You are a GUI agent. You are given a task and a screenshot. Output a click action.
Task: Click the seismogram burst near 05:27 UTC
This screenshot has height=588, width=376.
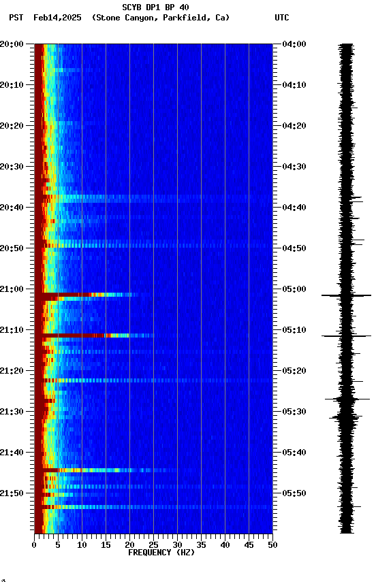pos(347,399)
